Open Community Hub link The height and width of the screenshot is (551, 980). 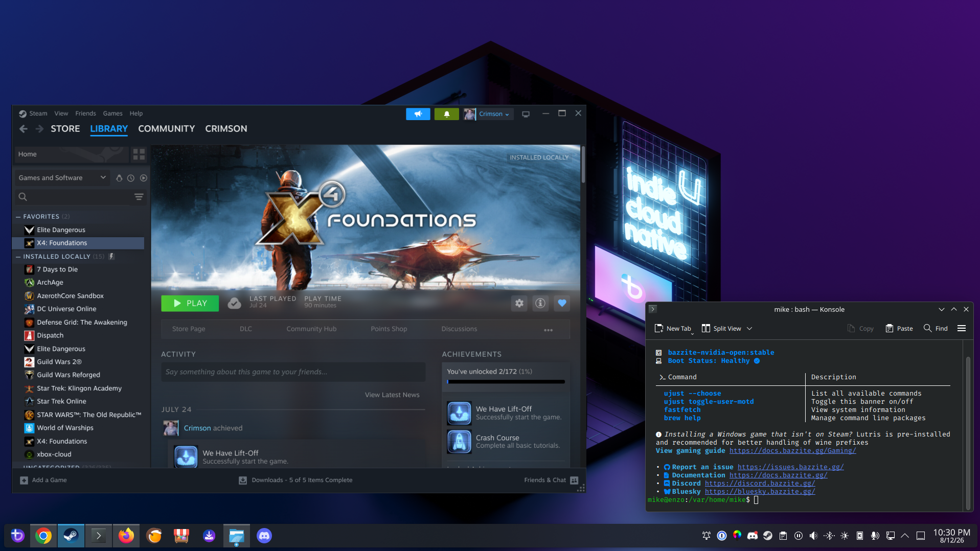[311, 329]
